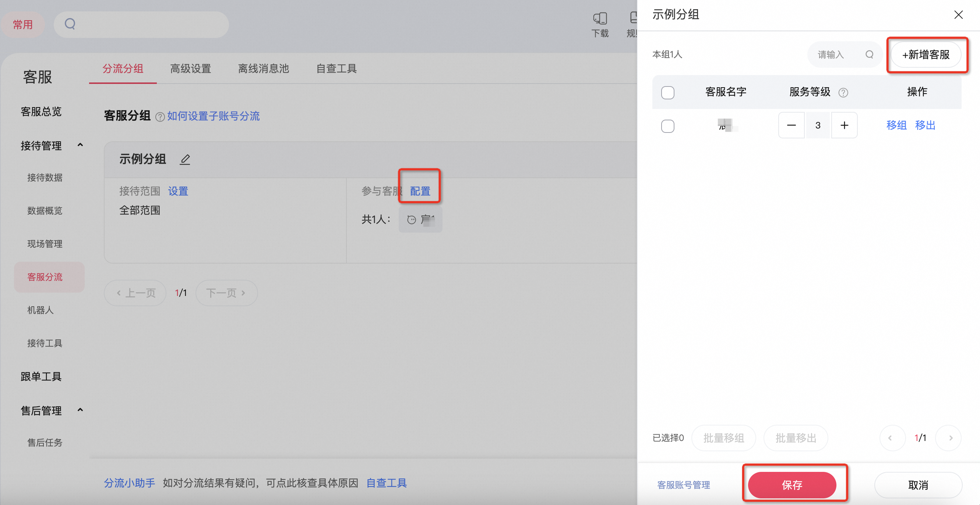Click the 下一页 pagination button
980x505 pixels.
coord(227,293)
